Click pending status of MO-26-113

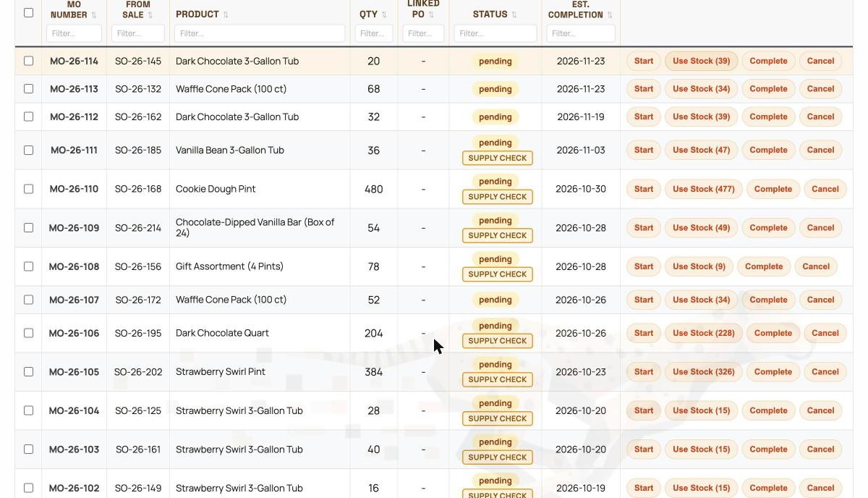(x=495, y=89)
